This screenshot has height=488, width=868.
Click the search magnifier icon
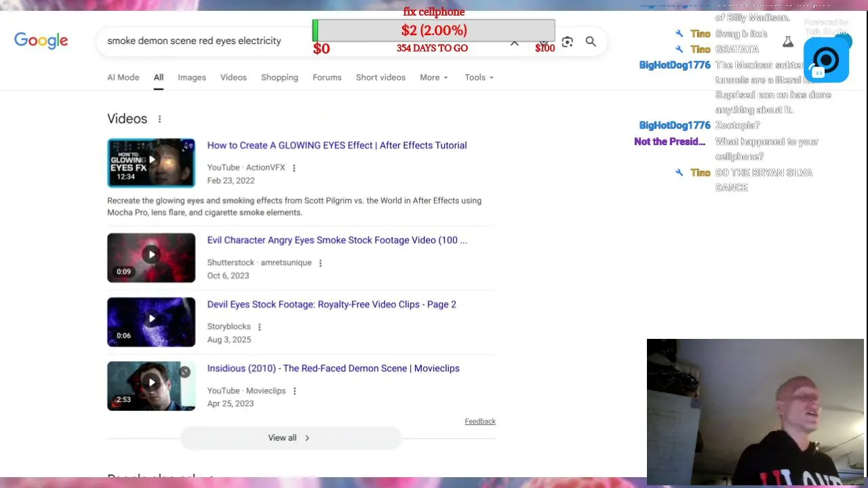591,41
